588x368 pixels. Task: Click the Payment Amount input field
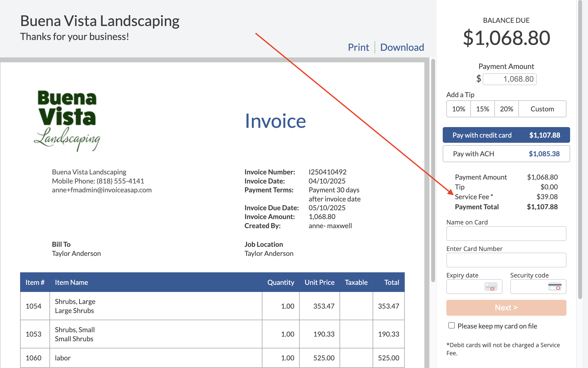click(509, 79)
